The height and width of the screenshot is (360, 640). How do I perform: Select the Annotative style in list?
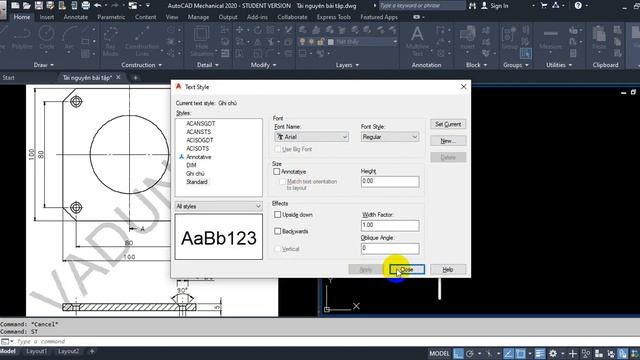coord(198,157)
